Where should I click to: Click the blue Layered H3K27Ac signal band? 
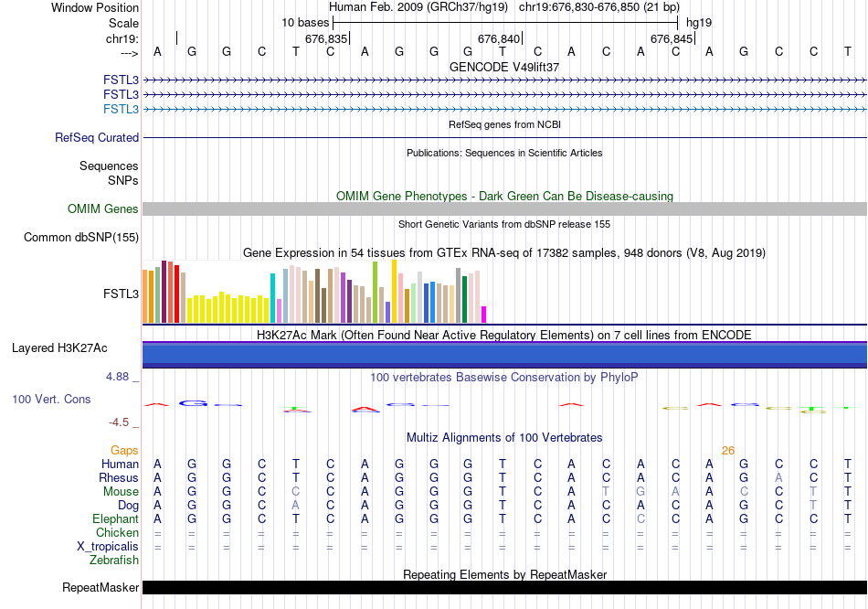coord(504,355)
